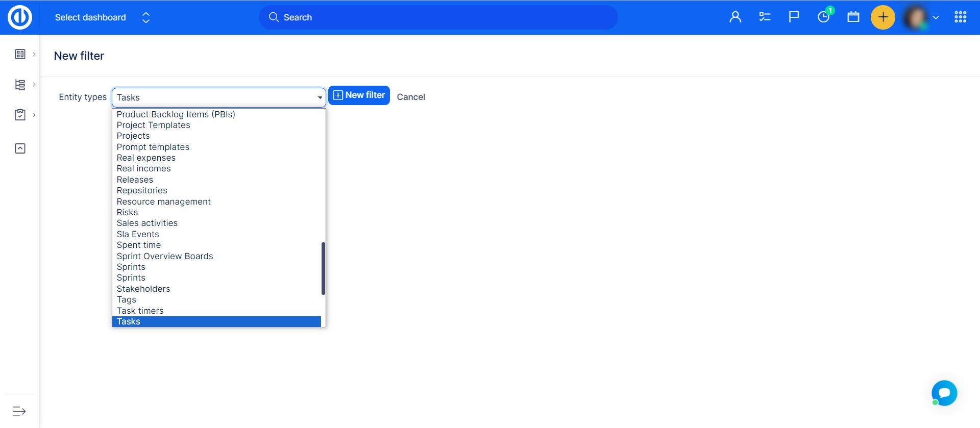
Task: Click the Cancel link
Action: [x=411, y=97]
